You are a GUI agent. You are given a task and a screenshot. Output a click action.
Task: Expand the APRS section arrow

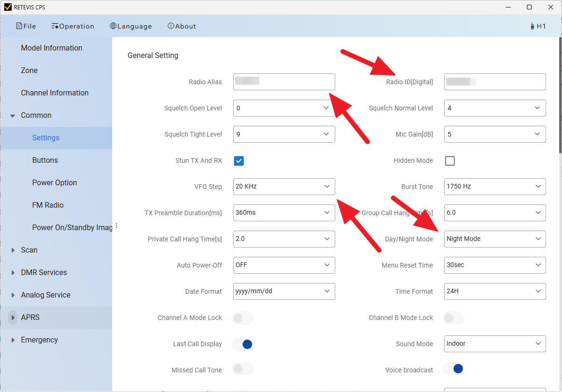tap(13, 318)
